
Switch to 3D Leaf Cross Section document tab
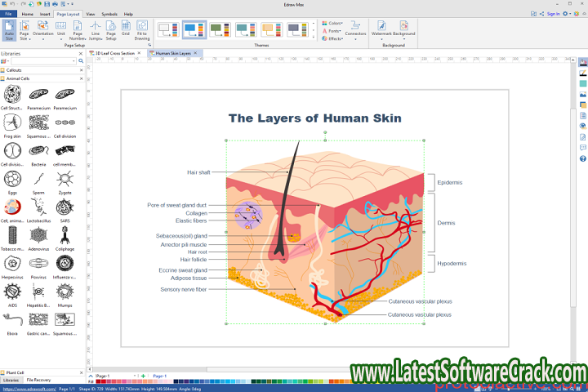point(116,53)
